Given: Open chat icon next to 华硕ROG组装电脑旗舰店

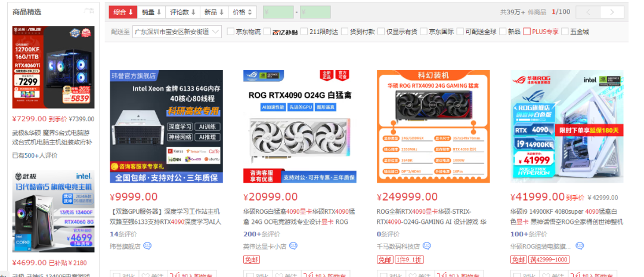Looking at the screenshot, I should (x=580, y=246).
